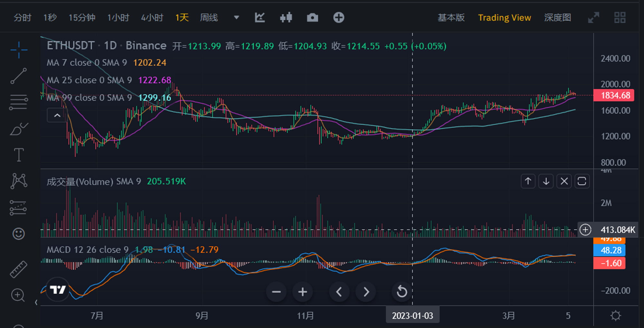Open the emoji icons tool
Image resolution: width=644 pixels, height=328 pixels.
pyautogui.click(x=19, y=234)
